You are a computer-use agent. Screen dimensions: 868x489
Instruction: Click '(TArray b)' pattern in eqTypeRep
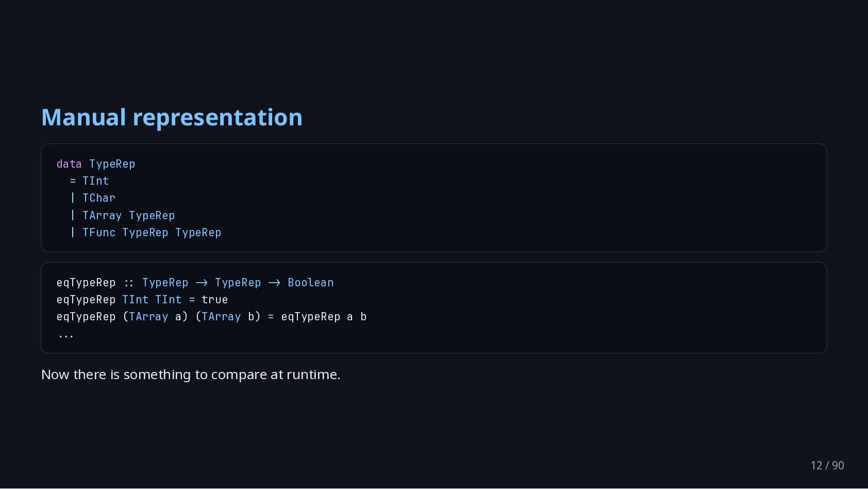pos(228,317)
